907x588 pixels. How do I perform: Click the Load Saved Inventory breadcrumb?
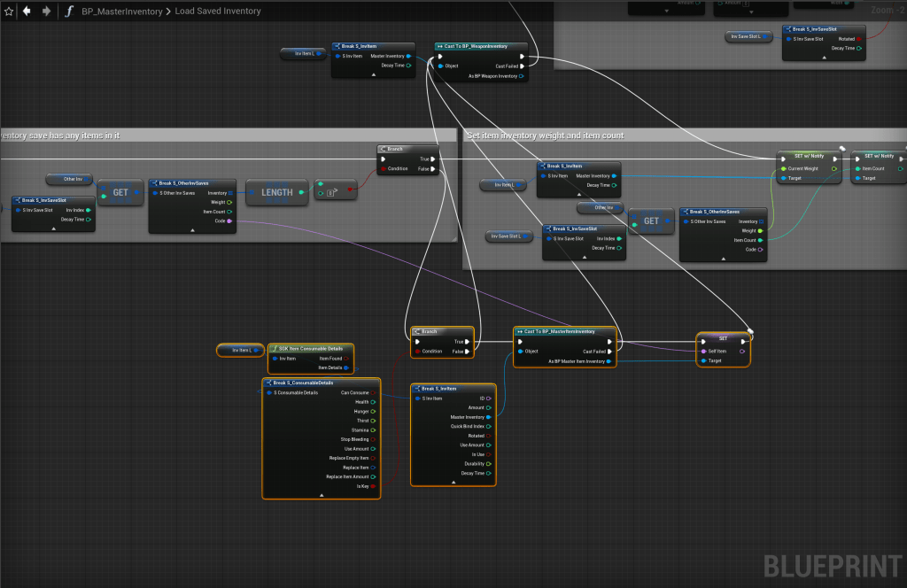click(216, 12)
